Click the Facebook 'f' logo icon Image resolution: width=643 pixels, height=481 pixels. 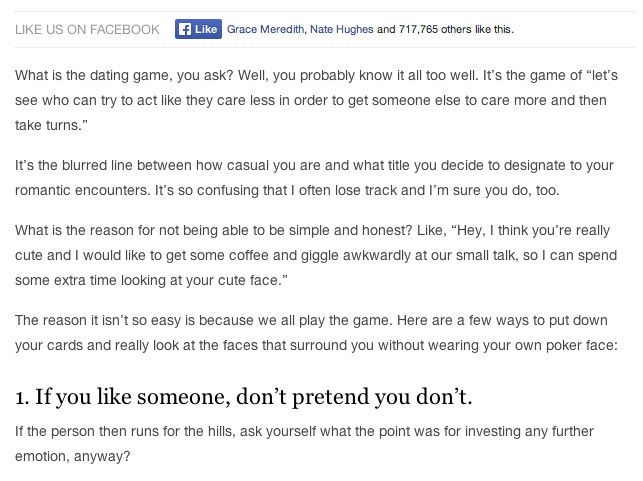[185, 29]
